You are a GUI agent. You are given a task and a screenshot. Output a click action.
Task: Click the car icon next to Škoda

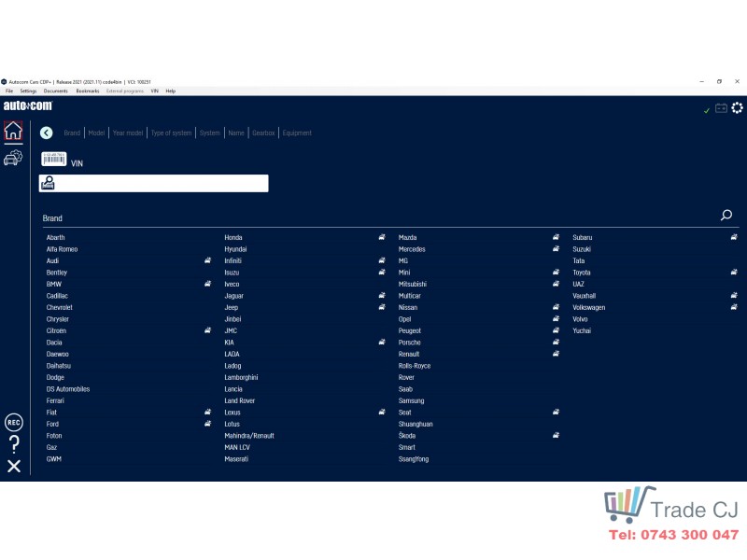pos(556,435)
